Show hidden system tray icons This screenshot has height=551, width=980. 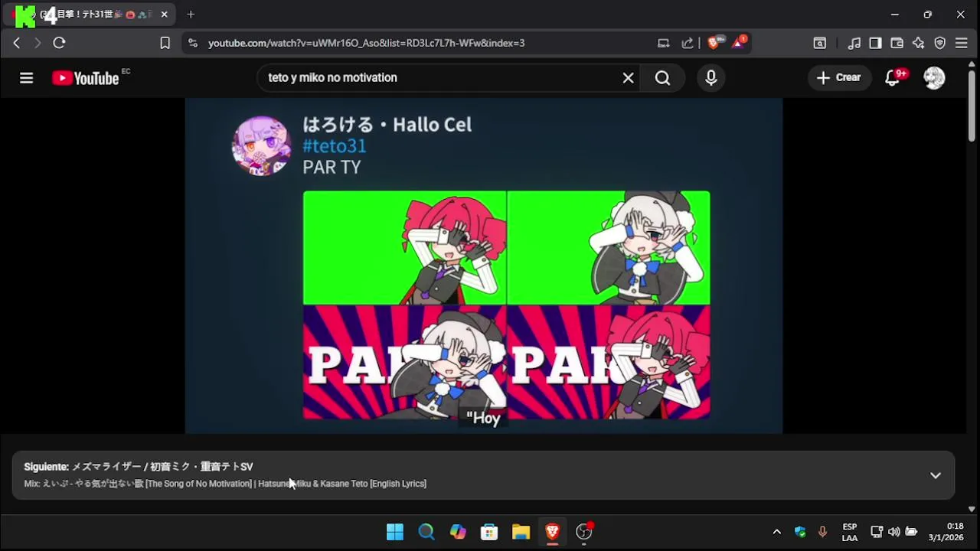776,532
